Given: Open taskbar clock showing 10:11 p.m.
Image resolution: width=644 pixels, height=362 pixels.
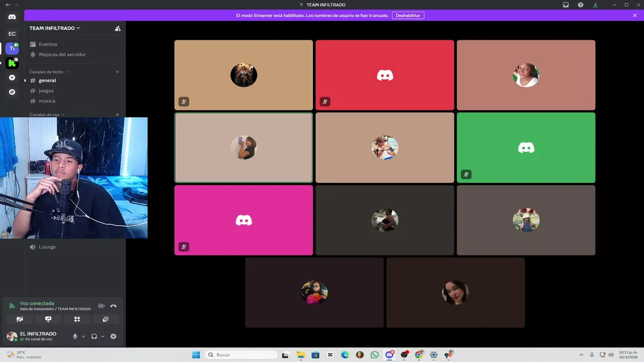Looking at the screenshot, I should 628,355.
